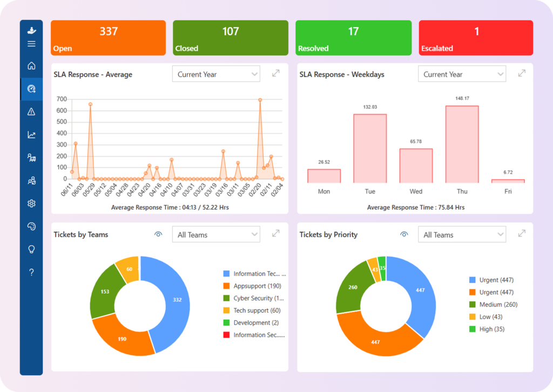Image resolution: width=553 pixels, height=392 pixels.
Task: Toggle Development (2) legend entry
Action: coord(251,323)
